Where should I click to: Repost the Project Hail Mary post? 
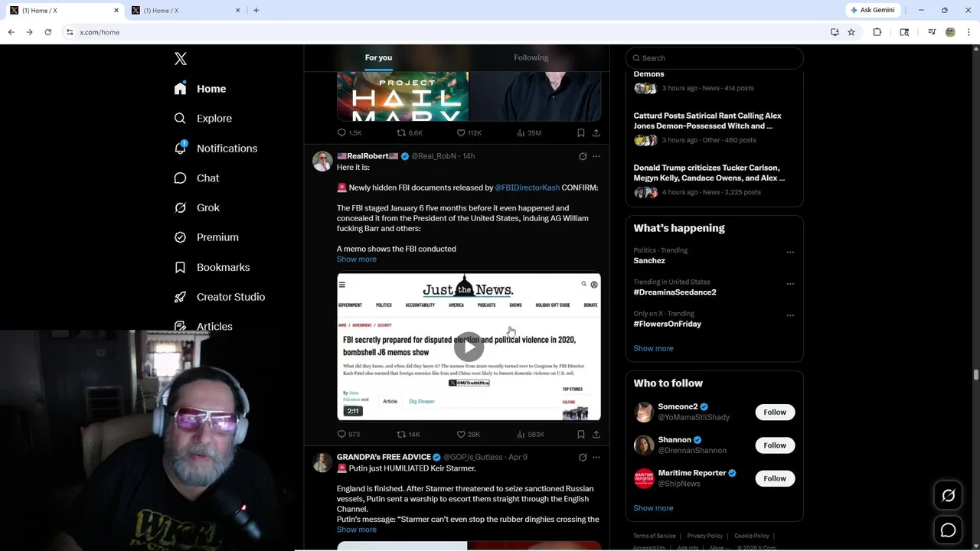[x=409, y=132]
